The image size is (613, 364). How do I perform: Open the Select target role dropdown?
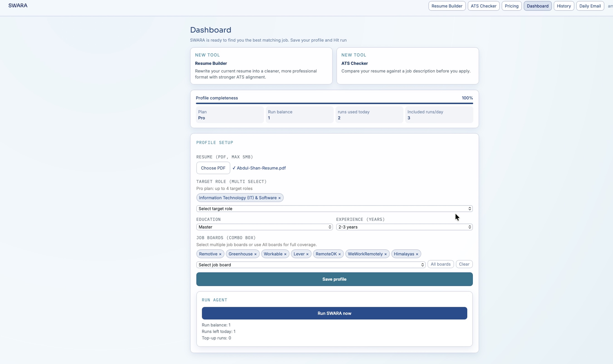point(334,209)
